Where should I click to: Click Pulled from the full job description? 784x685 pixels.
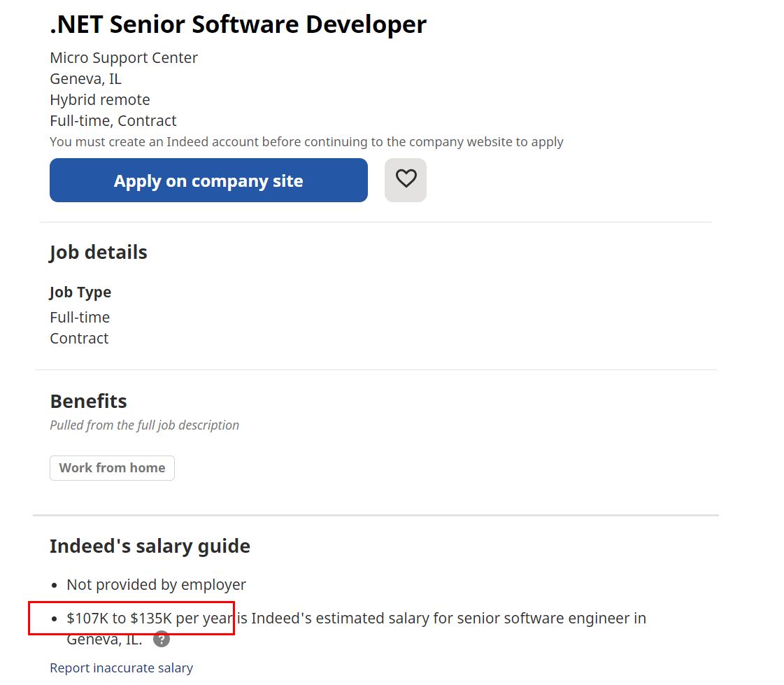coord(144,425)
